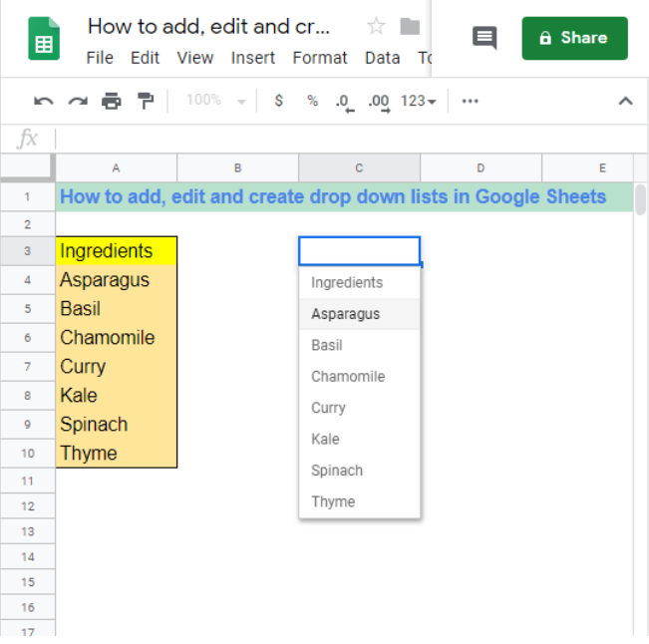Undo the last action
The height and width of the screenshot is (644, 649).
(x=44, y=101)
